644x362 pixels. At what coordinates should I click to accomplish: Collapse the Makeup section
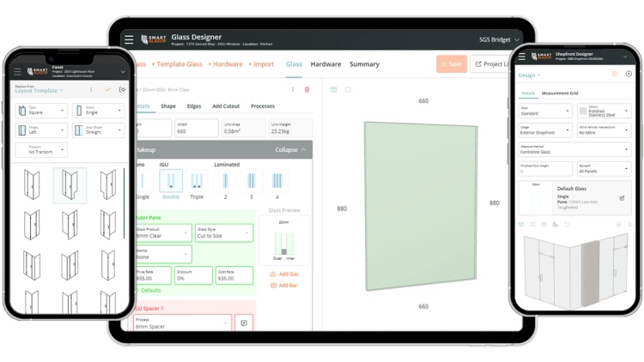(x=290, y=150)
